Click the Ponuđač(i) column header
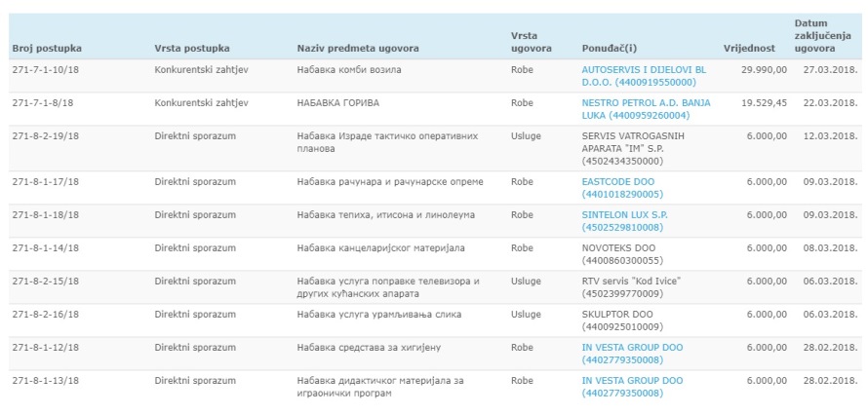This screenshot has width=868, height=414. 609,48
